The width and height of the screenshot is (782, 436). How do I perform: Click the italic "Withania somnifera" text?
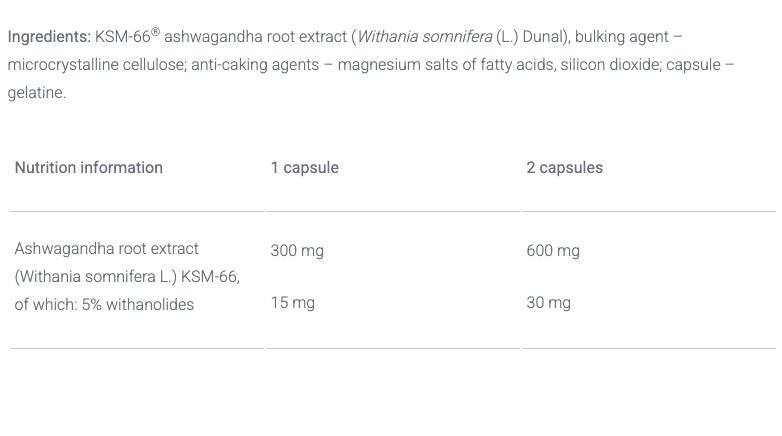coord(425,37)
